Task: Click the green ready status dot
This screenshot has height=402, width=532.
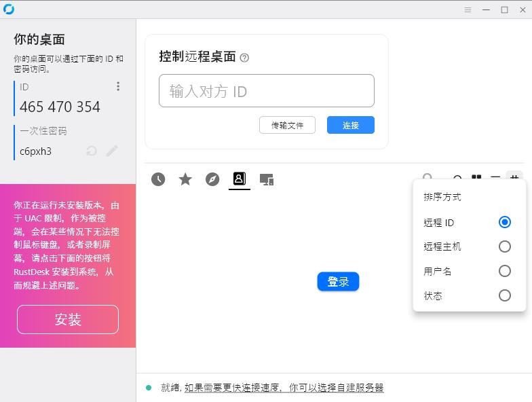Action: 149,387
